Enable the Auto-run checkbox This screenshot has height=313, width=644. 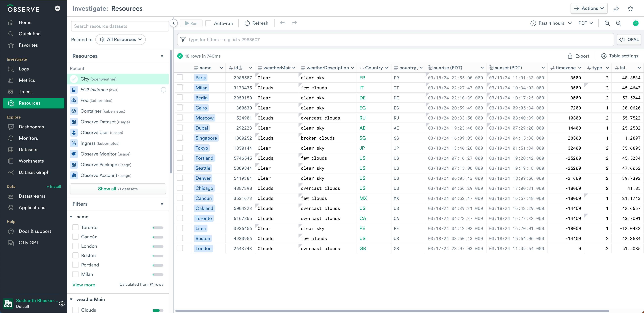tap(208, 23)
